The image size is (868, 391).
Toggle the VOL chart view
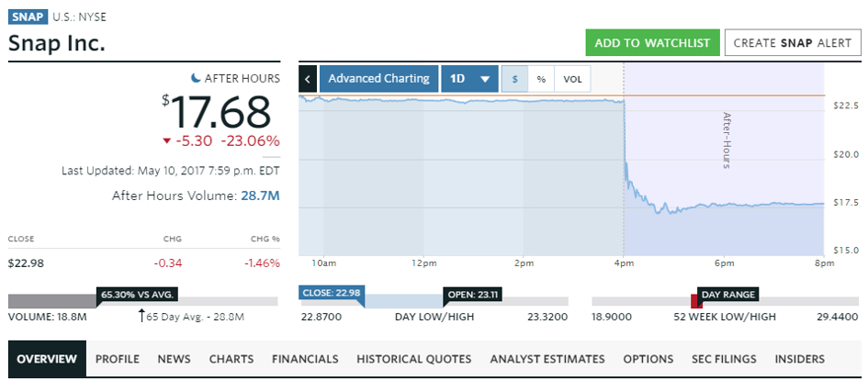(x=572, y=79)
